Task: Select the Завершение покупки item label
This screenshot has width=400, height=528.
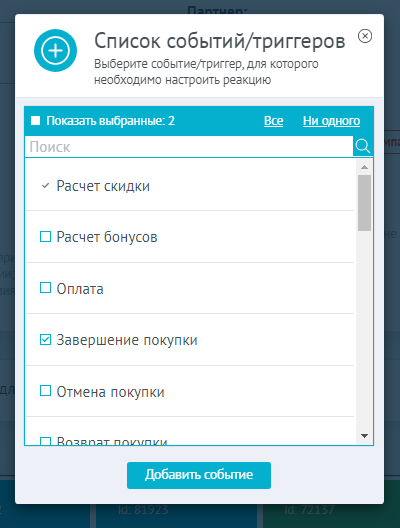Action: click(127, 340)
